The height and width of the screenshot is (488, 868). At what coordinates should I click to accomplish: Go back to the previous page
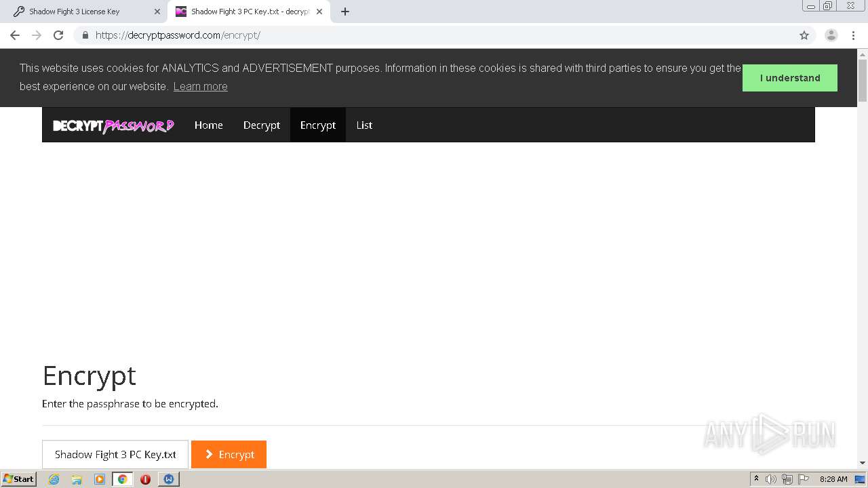pos(15,35)
